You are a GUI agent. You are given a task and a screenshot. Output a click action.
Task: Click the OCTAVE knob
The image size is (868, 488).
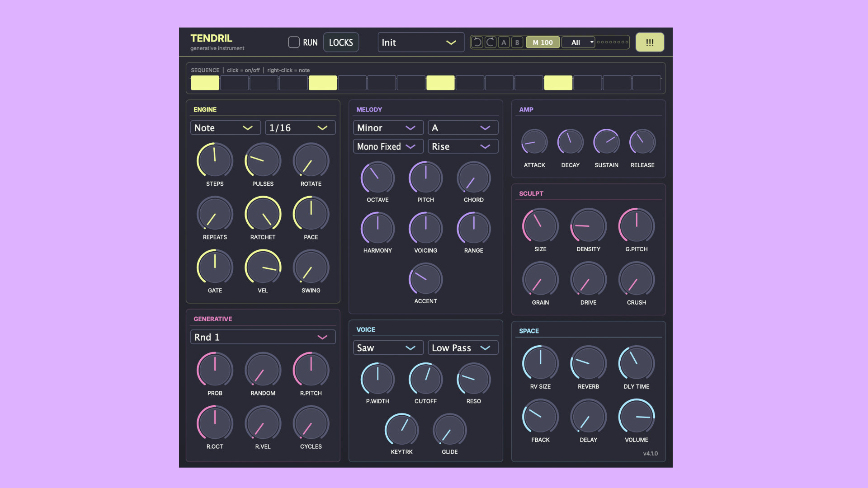click(x=377, y=178)
